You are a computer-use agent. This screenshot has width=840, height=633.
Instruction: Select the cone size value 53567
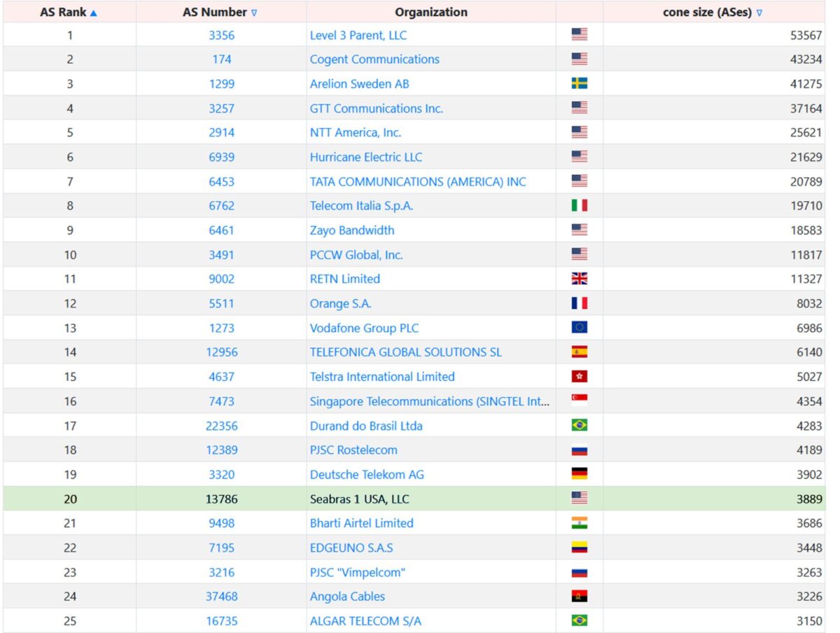click(806, 35)
